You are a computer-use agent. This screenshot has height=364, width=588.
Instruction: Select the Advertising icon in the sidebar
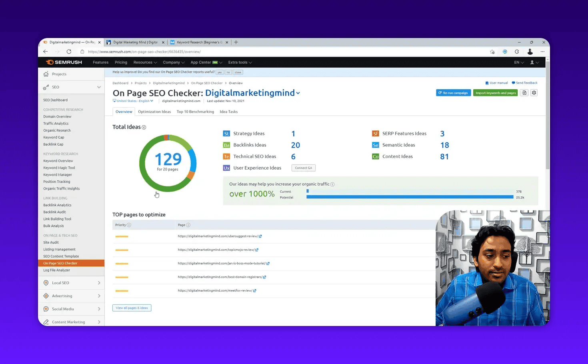click(x=46, y=296)
